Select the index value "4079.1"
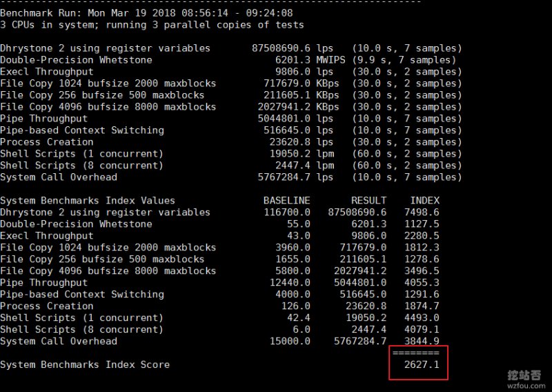The image size is (552, 392). (422, 330)
